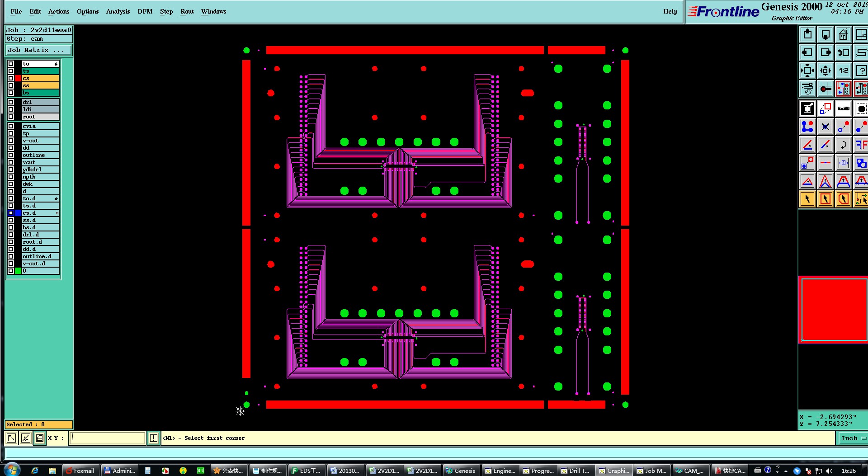Switch to Genesis taskbar window

461,471
